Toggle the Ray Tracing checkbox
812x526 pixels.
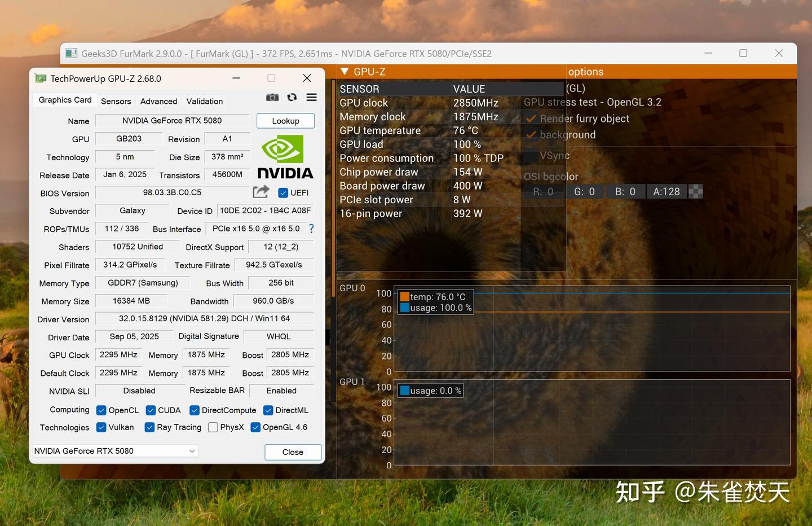[149, 427]
